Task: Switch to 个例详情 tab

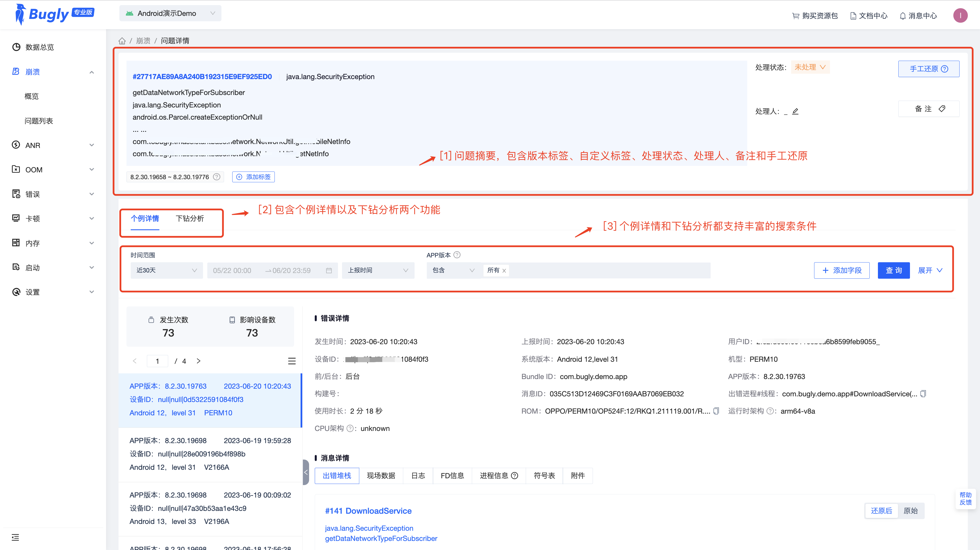Action: [145, 219]
